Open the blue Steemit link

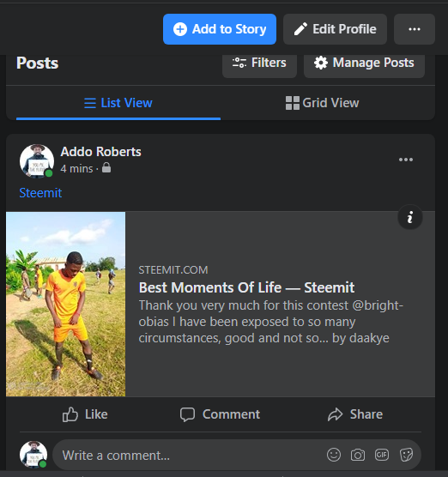40,193
